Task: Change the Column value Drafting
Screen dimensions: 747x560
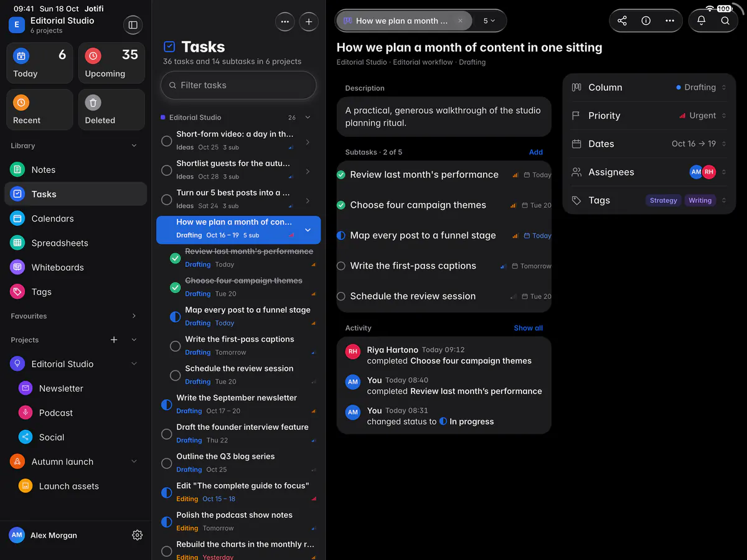Action: pyautogui.click(x=701, y=88)
